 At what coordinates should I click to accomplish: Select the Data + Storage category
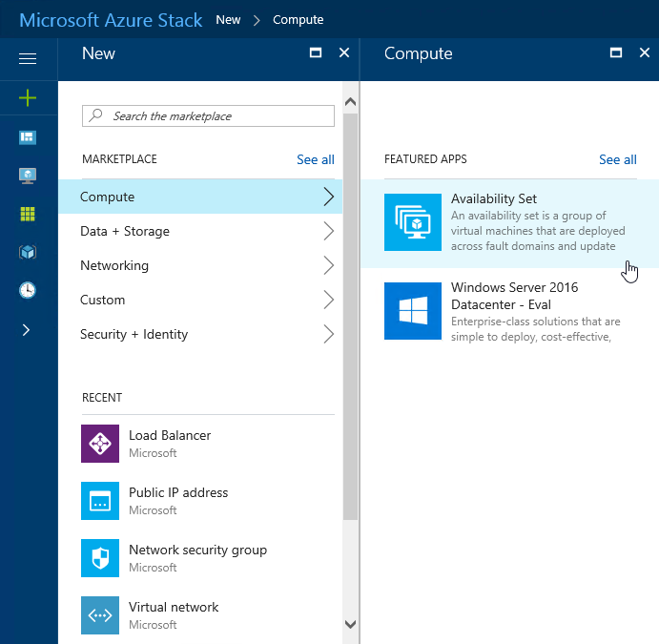click(x=200, y=231)
